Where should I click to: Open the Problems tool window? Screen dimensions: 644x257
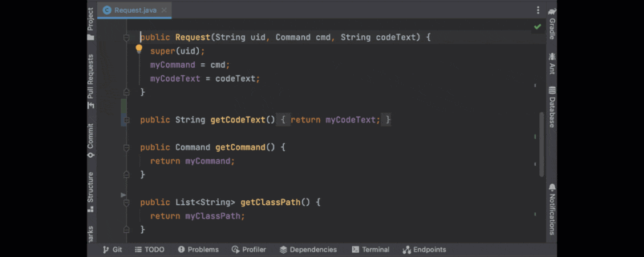click(x=199, y=250)
